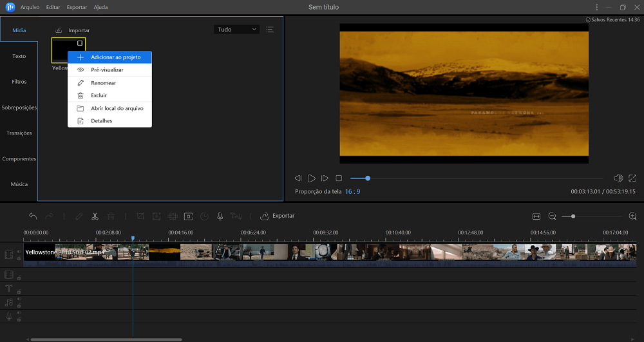
Task: Tick the checkbox on the media thumbnail
Action: tap(80, 43)
